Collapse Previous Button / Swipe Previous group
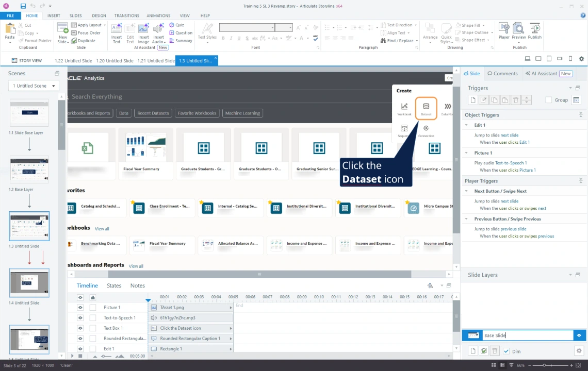 [466, 219]
